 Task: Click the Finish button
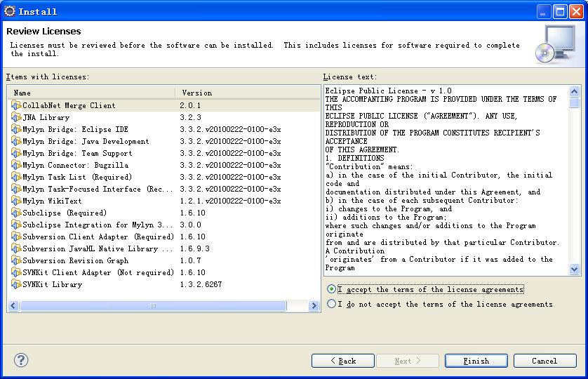476,361
